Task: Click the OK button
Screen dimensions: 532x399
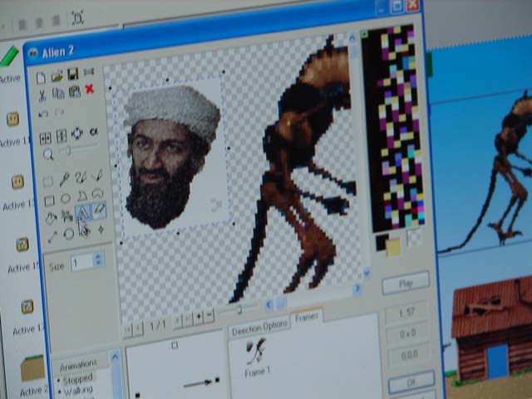Action: [411, 382]
